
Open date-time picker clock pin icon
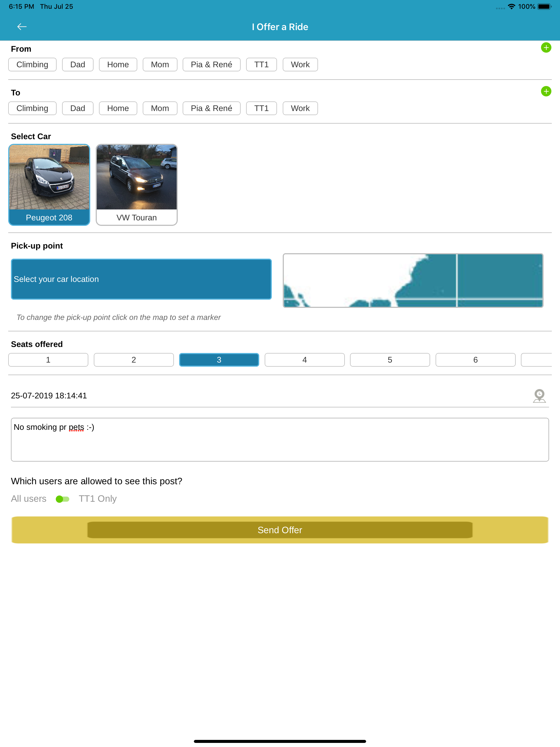[x=539, y=396]
